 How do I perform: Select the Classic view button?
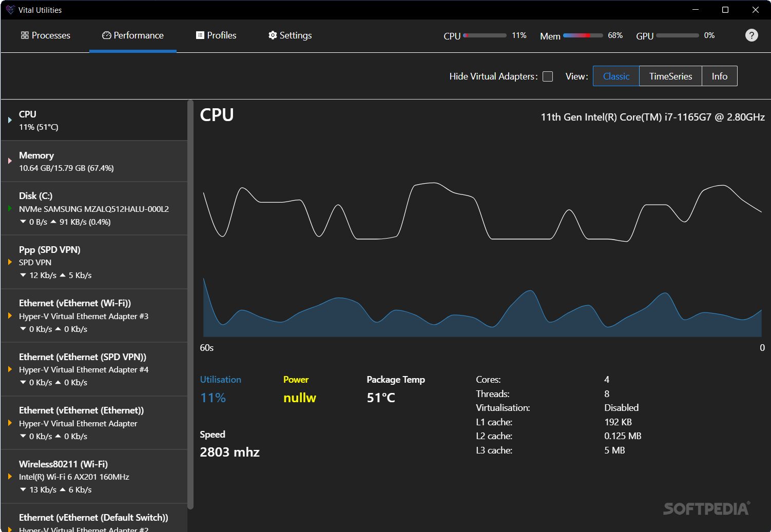pos(616,76)
